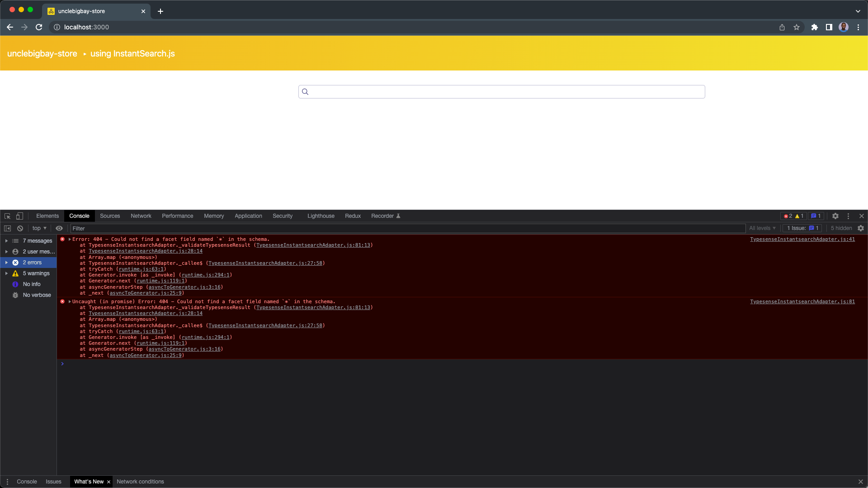The width and height of the screenshot is (868, 488).
Task: Switch to drawer Console tab
Action: coord(27,482)
